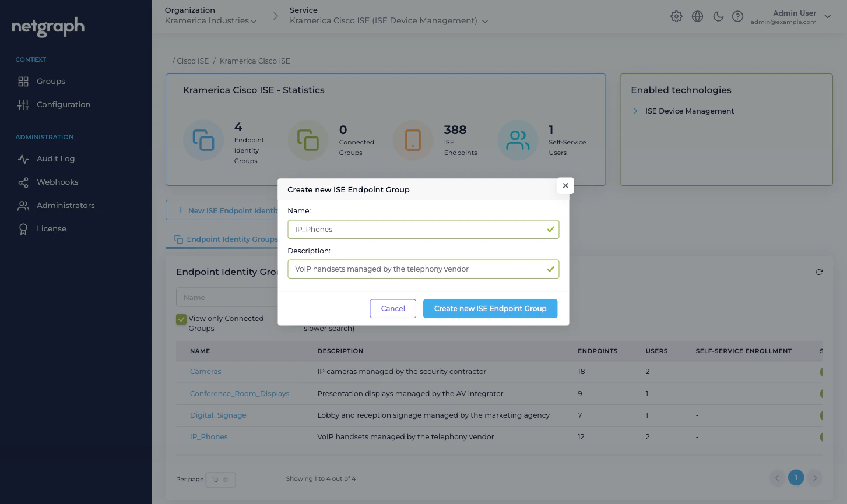Open the Audit Log page
This screenshot has width=847, height=504.
click(55, 158)
